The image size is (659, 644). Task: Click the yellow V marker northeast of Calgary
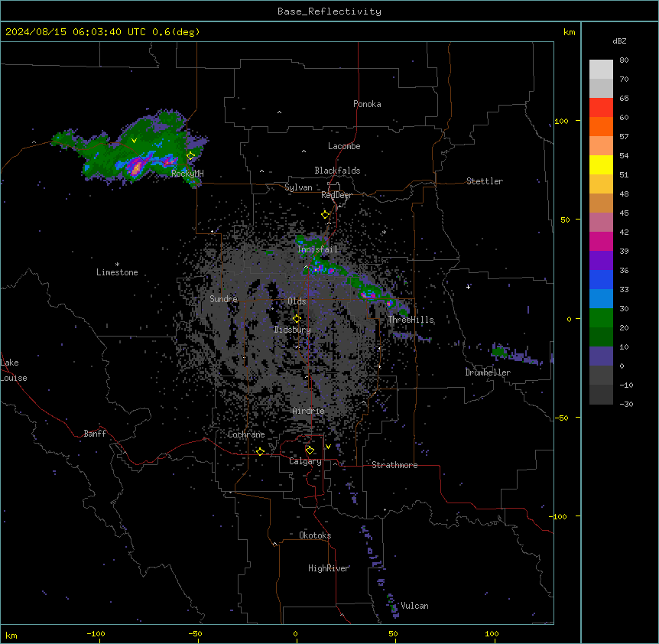tap(328, 447)
